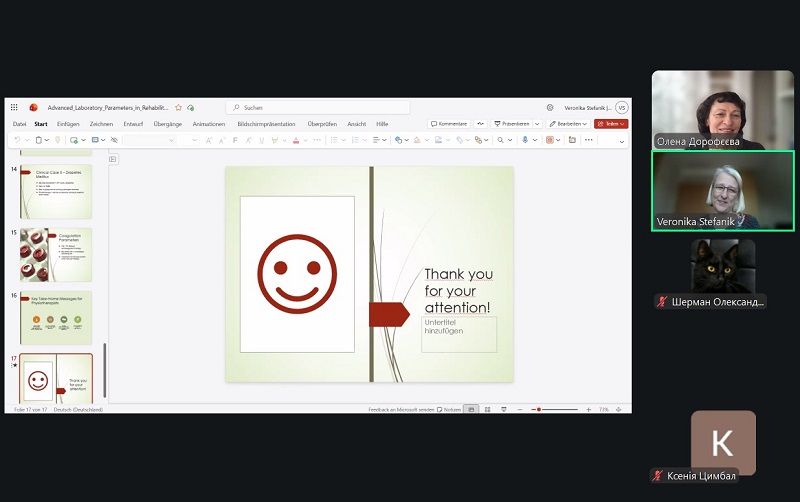This screenshot has width=800, height=502.
Task: Unmute Ксенія Цимбал's microphone icon
Action: [658, 475]
